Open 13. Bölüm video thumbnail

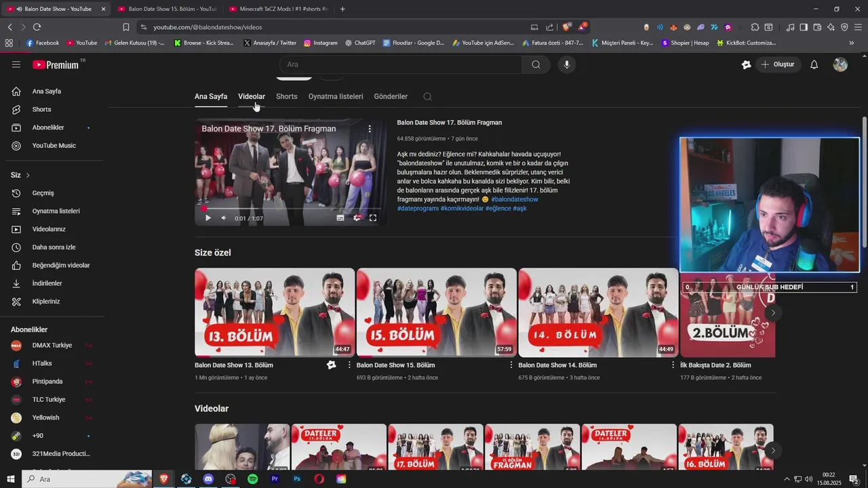tap(275, 312)
